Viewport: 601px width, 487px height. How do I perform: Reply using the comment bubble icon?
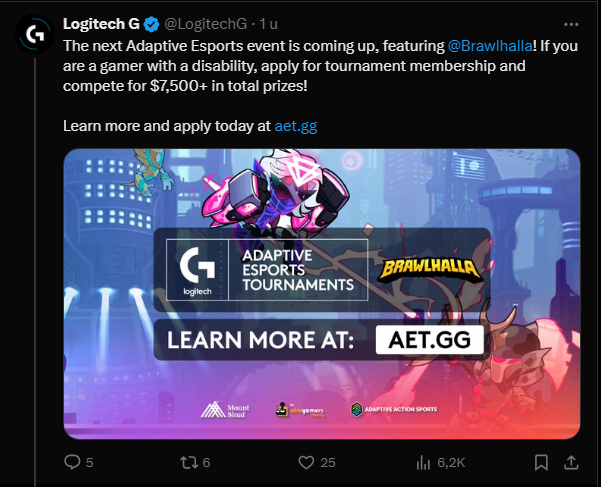click(x=72, y=462)
